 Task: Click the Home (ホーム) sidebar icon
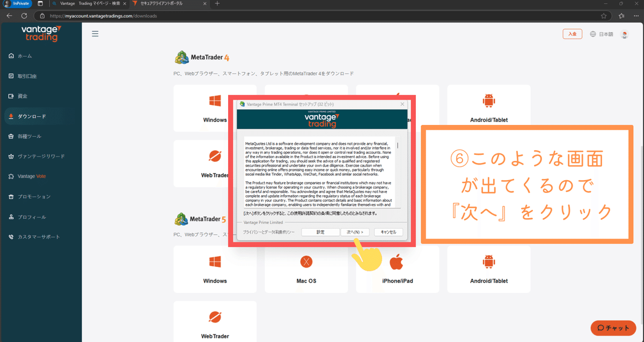12,56
